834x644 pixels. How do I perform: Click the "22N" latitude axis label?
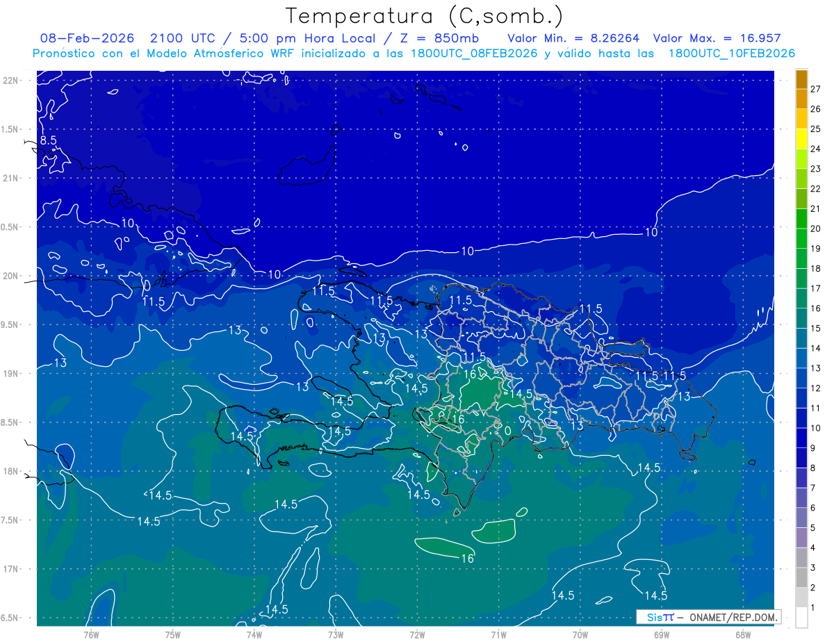(x=10, y=81)
